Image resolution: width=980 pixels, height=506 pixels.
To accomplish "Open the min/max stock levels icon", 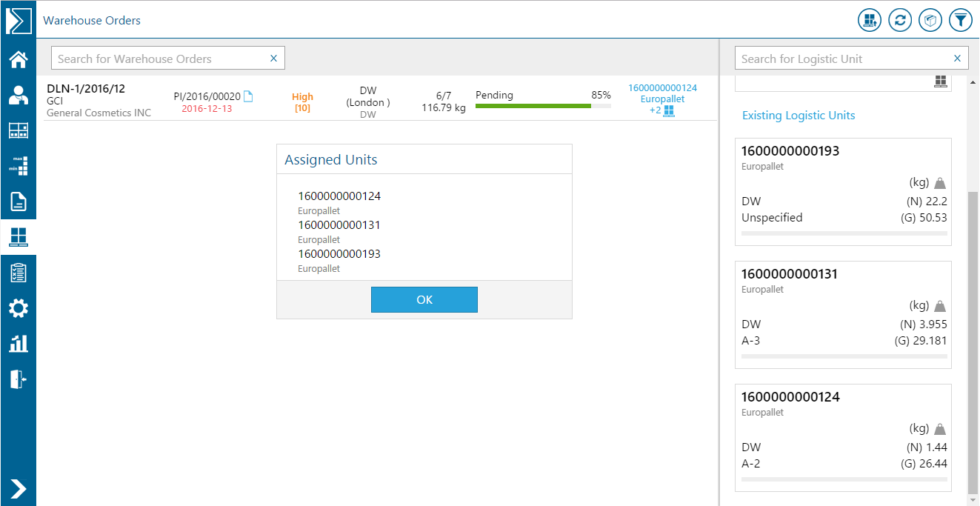I will click(18, 166).
